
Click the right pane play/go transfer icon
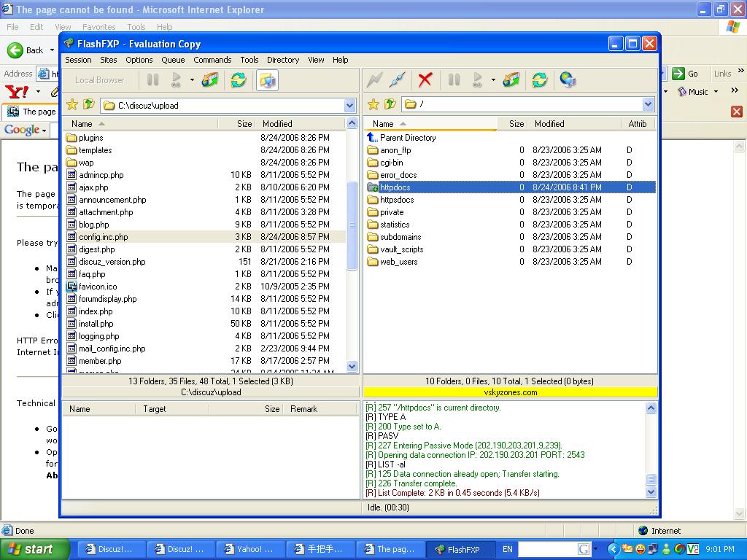(x=477, y=80)
